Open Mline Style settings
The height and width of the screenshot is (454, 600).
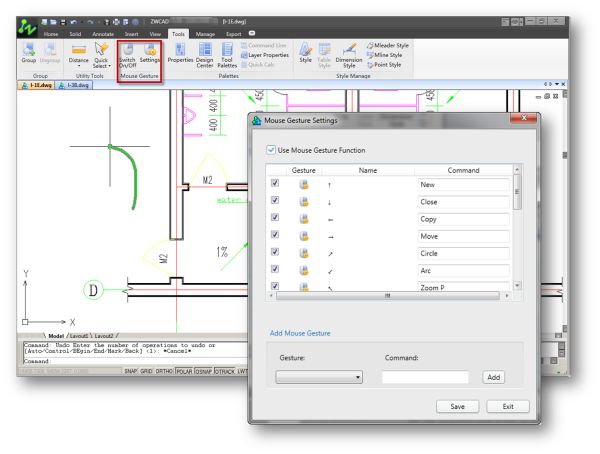pyautogui.click(x=385, y=55)
